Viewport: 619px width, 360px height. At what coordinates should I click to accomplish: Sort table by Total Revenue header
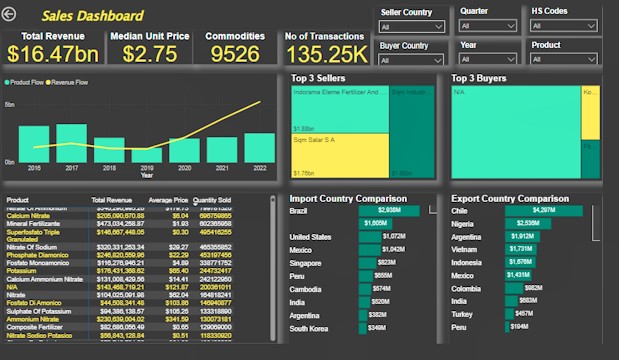coord(112,200)
